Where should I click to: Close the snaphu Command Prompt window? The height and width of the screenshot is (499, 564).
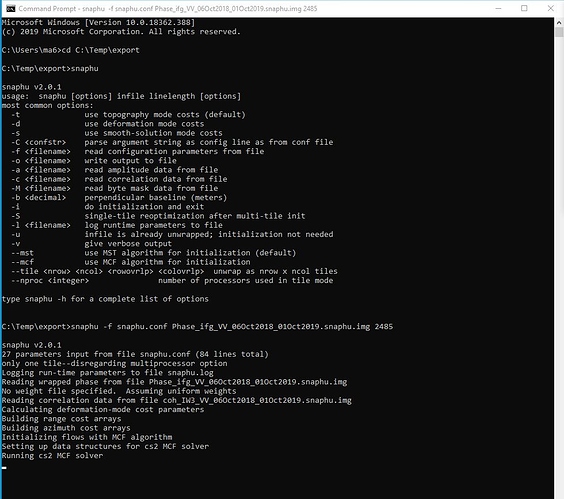click(550, 8)
